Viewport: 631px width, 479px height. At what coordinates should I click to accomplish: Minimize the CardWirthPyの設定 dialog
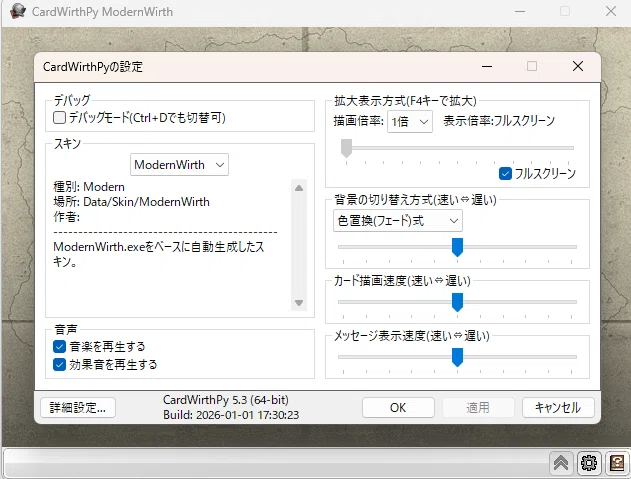[487, 66]
